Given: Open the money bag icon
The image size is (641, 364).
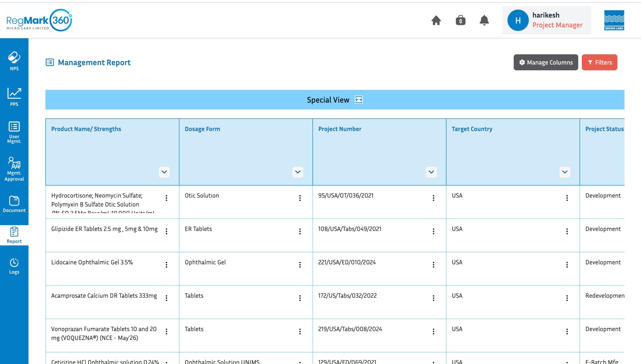Looking at the screenshot, I should coord(460,20).
